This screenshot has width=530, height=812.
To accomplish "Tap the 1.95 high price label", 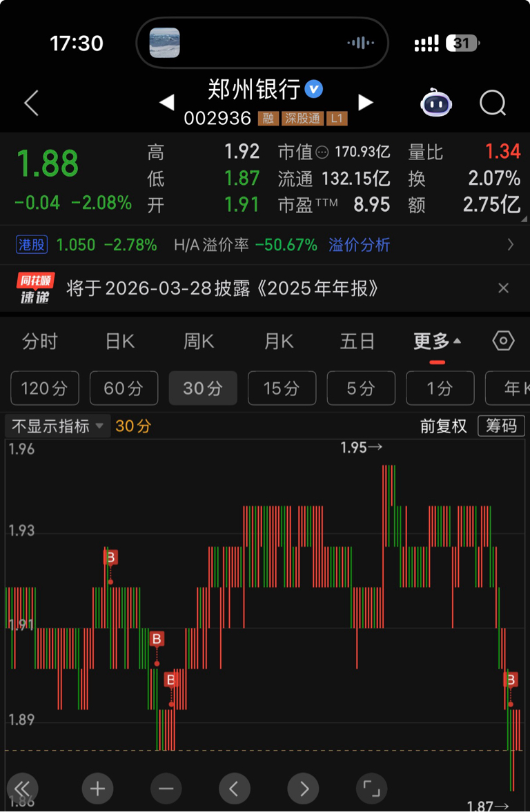I will [x=361, y=448].
